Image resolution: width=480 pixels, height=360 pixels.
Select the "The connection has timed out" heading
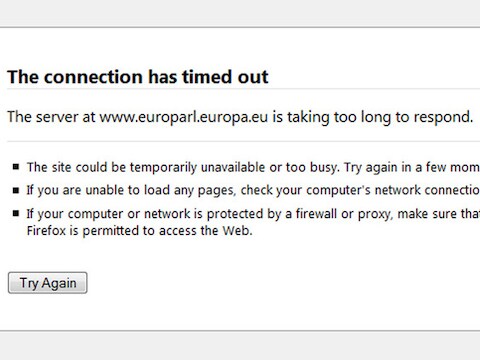138,77
